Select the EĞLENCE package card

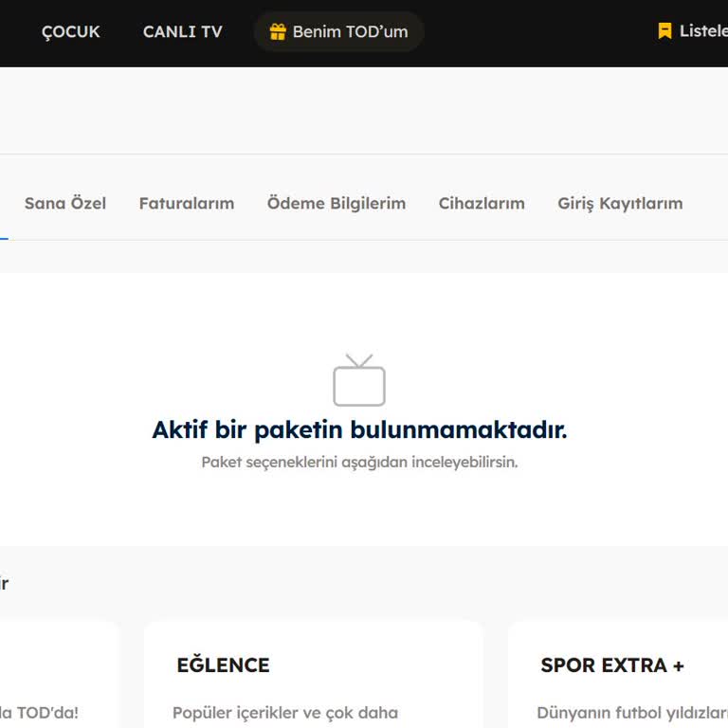314,674
